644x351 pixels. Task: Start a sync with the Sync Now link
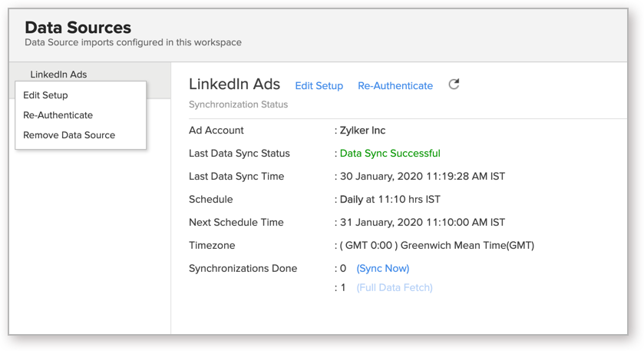click(383, 268)
